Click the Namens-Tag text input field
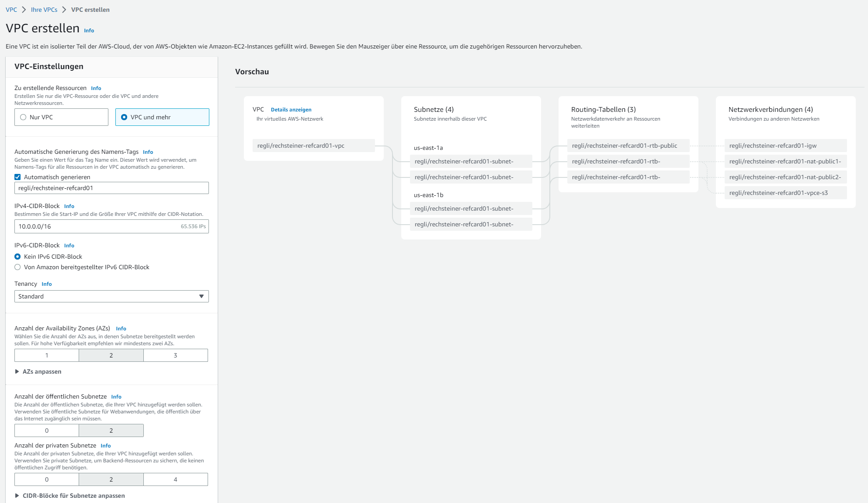 tap(111, 188)
